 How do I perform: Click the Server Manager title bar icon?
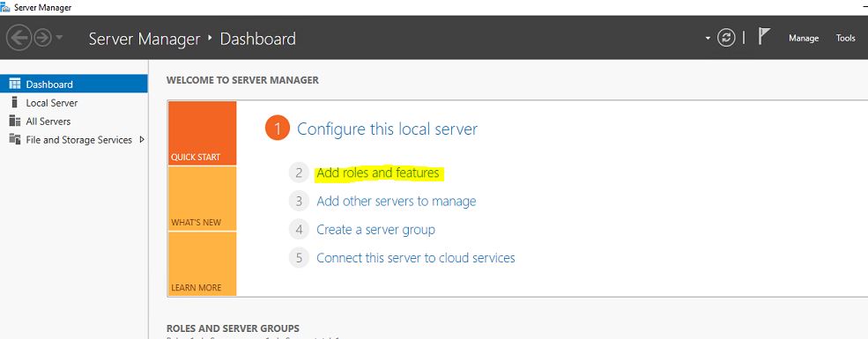point(5,7)
